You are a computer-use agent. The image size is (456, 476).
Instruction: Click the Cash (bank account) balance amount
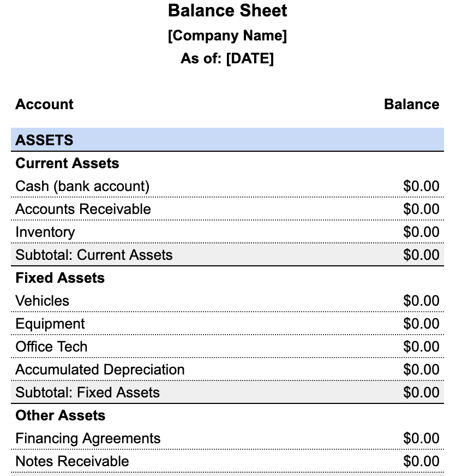tap(421, 186)
